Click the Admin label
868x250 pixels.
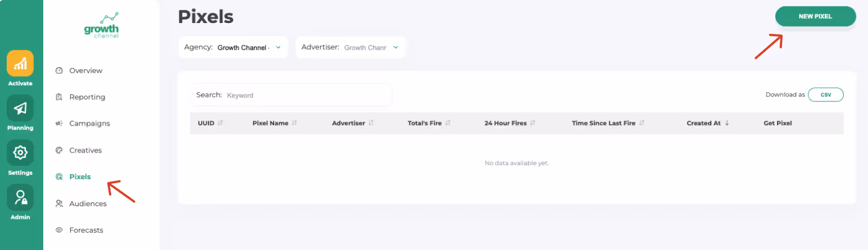[x=20, y=217]
